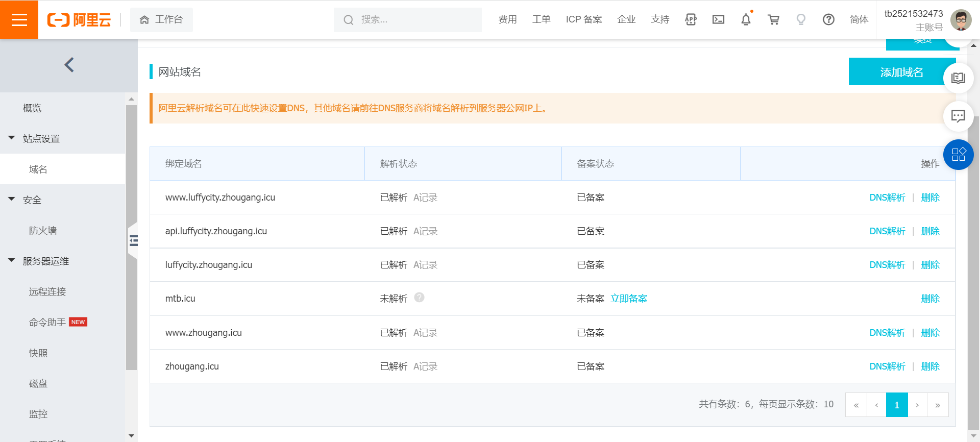Select page 1 in pagination
The height and width of the screenshot is (442, 980).
pyautogui.click(x=897, y=405)
